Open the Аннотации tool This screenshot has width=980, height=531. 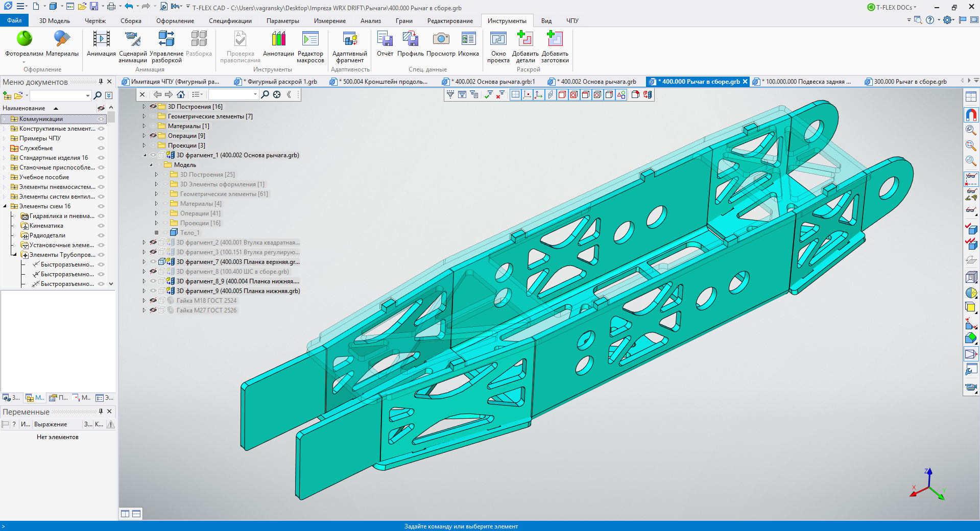pyautogui.click(x=278, y=43)
